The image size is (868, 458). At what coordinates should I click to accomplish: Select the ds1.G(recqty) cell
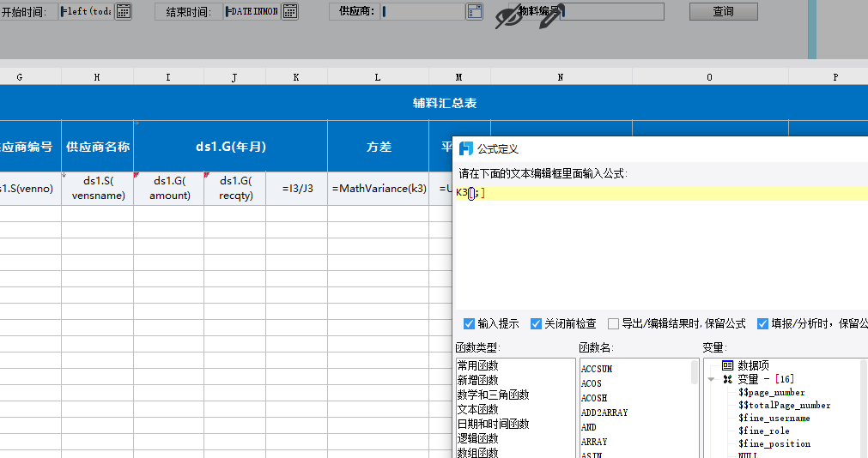[235, 188]
